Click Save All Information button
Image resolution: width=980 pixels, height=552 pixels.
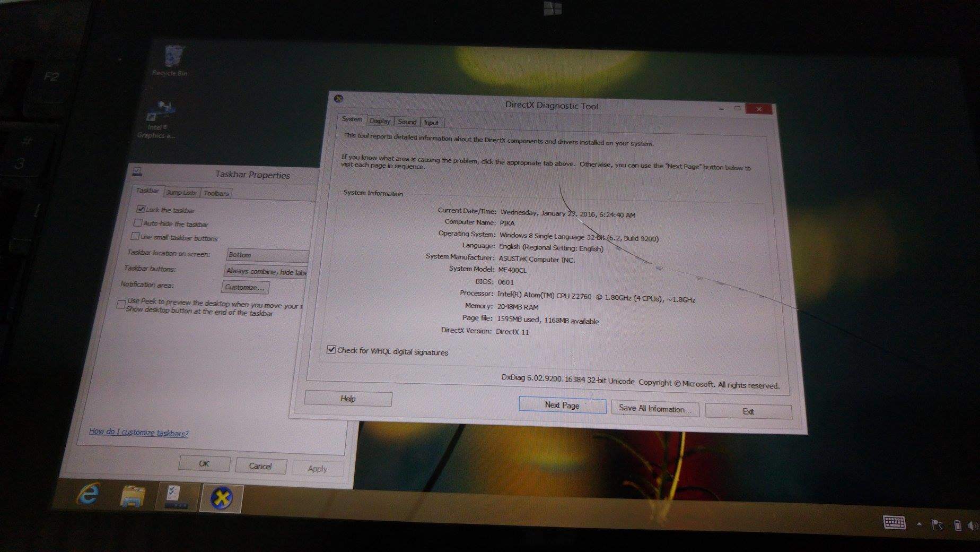(x=655, y=408)
